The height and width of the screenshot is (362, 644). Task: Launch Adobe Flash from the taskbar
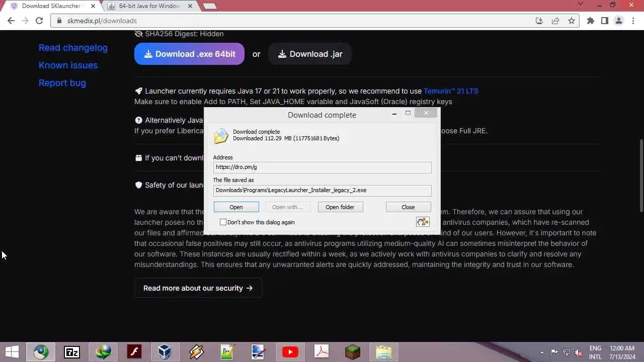point(134,352)
